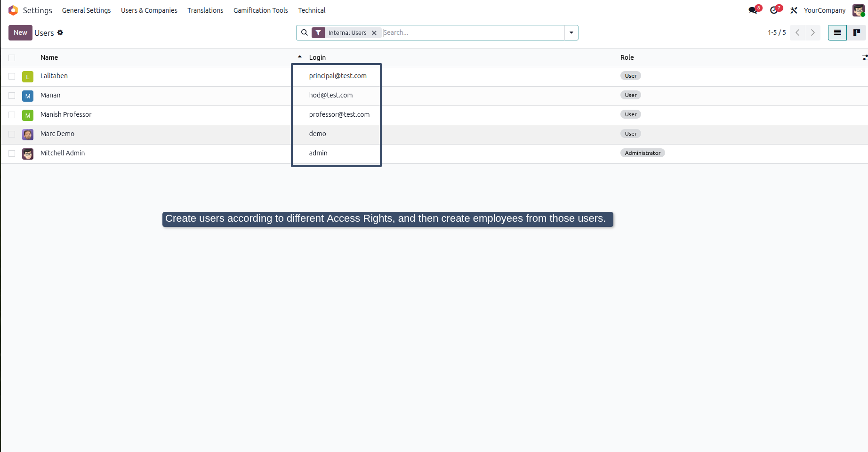Open the Gamification Tools menu

(x=261, y=10)
